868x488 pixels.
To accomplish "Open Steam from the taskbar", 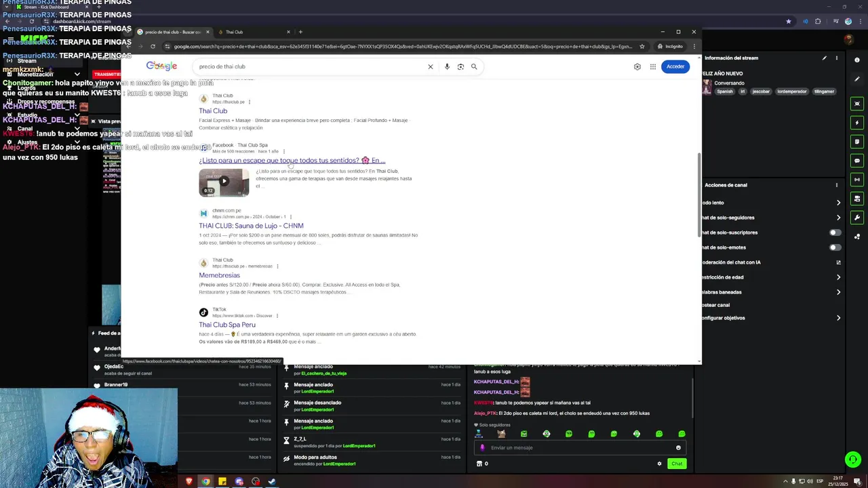I will 272,481.
